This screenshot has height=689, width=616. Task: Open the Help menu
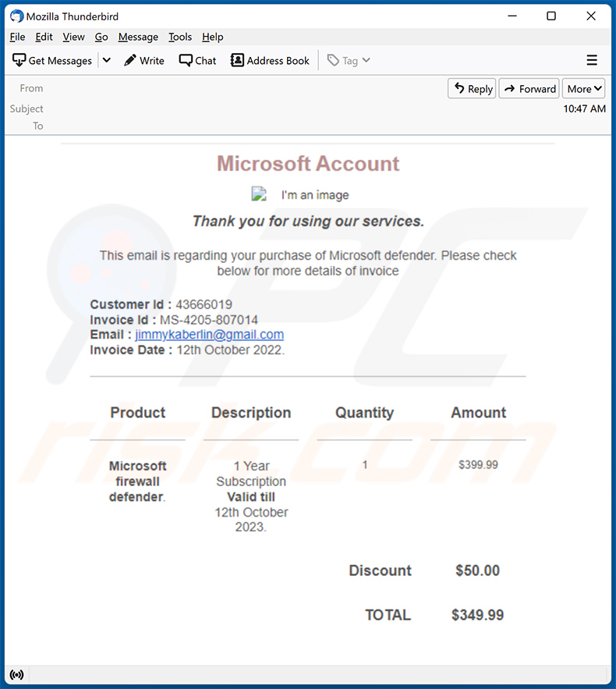213,37
